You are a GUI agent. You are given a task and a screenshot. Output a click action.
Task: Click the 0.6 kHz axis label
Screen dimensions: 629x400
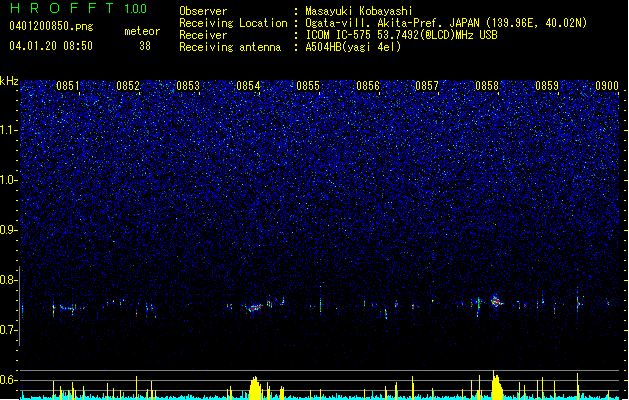tap(9, 380)
